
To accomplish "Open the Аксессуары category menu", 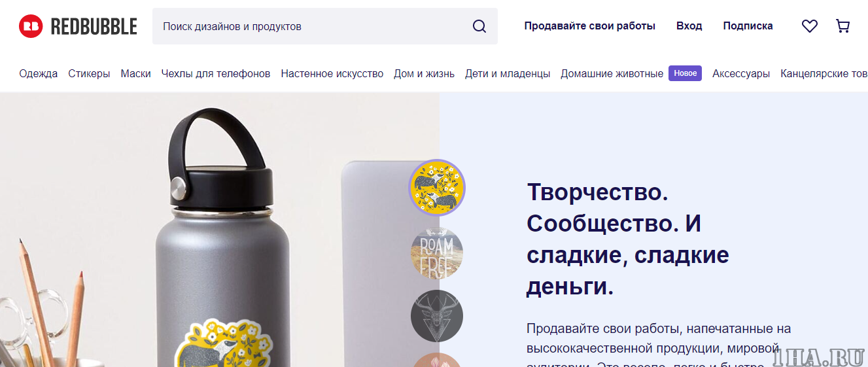I will click(x=741, y=73).
